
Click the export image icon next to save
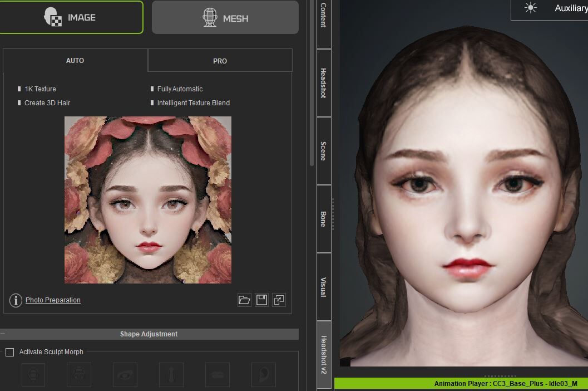279,300
